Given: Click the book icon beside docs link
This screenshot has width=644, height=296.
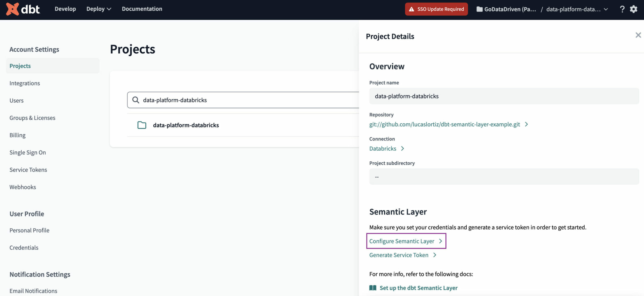Looking at the screenshot, I should click(373, 288).
